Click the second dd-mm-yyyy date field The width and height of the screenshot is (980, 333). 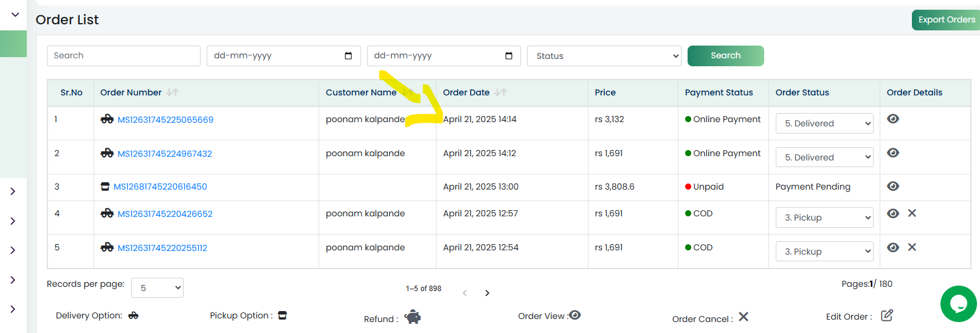coord(444,56)
